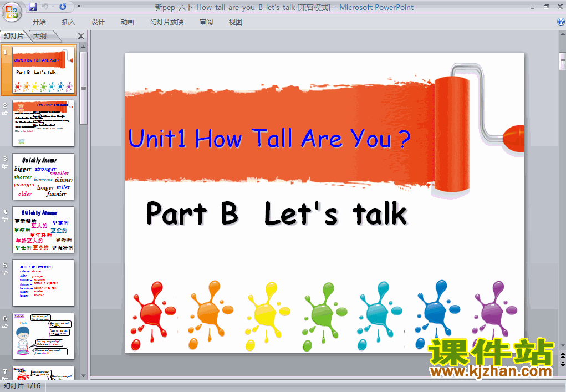Click the thumbnail pane scrollbar thumb
566x392 pixels.
tap(83, 88)
